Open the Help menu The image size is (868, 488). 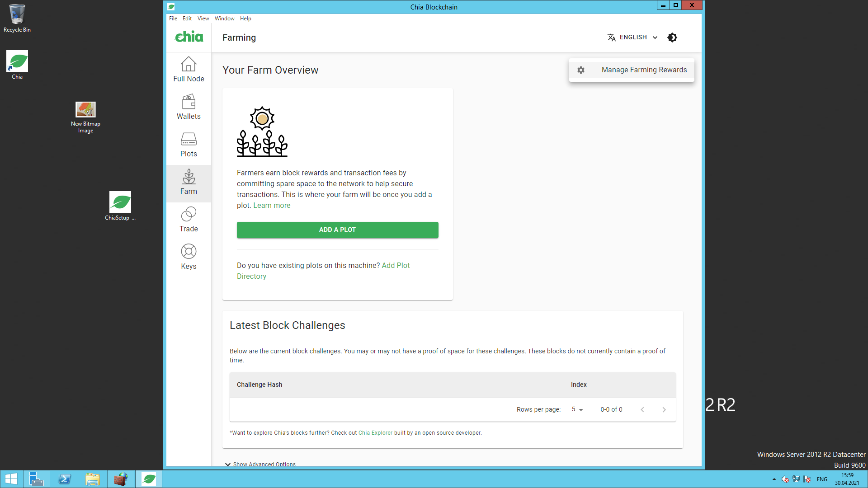point(245,19)
